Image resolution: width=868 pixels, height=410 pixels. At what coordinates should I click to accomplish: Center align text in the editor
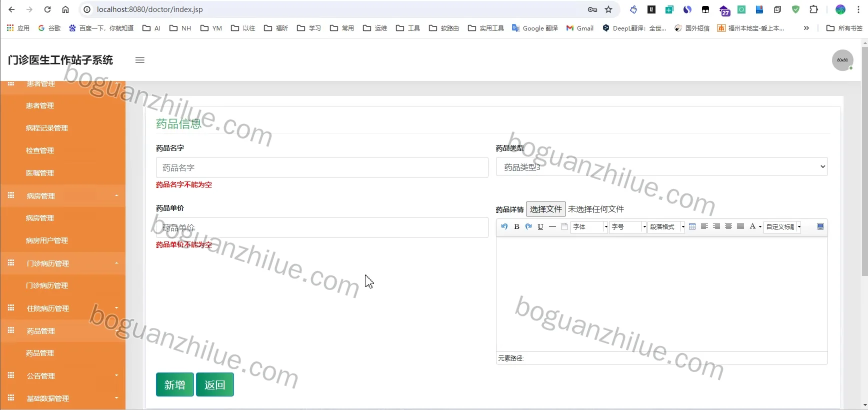pos(728,226)
